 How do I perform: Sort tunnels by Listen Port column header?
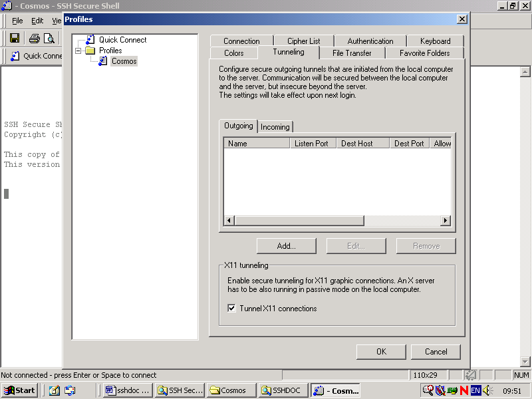click(311, 144)
